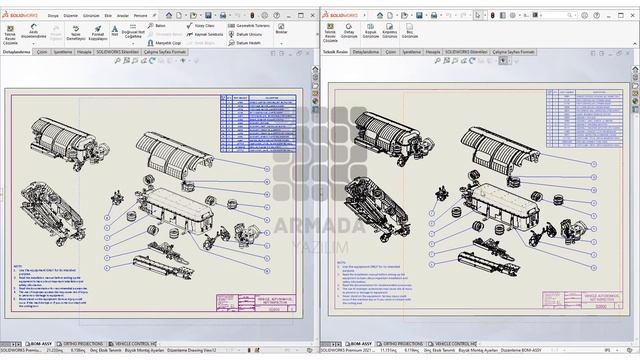Click the Select cursor tool in the right window
This screenshot has width=640, height=360.
coord(477,16)
